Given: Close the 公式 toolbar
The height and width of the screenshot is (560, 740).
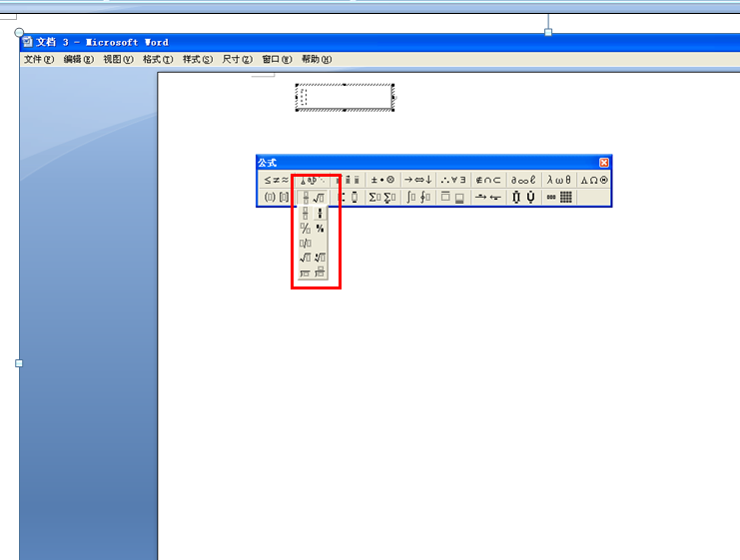Looking at the screenshot, I should pyautogui.click(x=604, y=163).
